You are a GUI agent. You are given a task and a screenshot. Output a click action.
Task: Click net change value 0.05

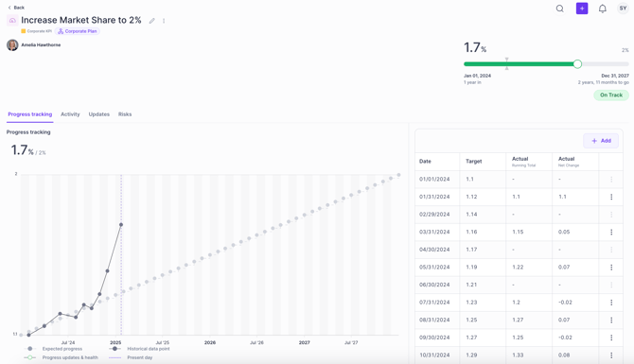[564, 232]
